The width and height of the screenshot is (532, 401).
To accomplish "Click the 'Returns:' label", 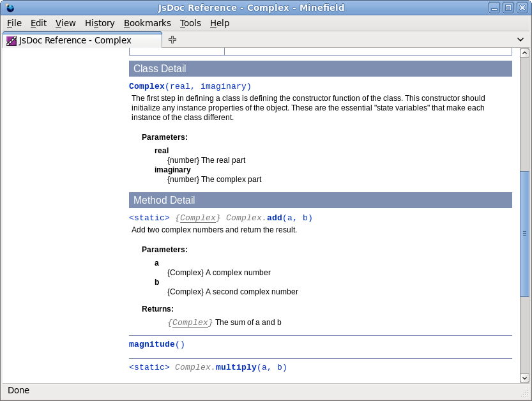I will point(157,309).
